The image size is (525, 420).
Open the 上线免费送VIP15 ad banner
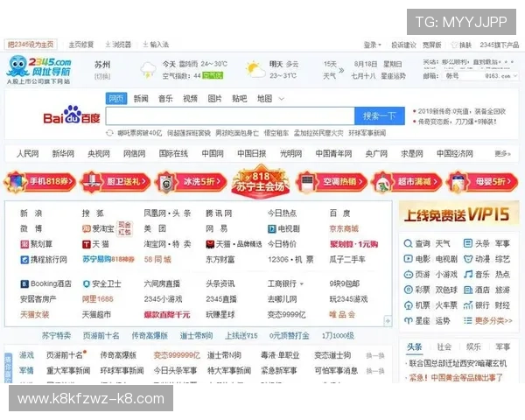[x=458, y=214]
